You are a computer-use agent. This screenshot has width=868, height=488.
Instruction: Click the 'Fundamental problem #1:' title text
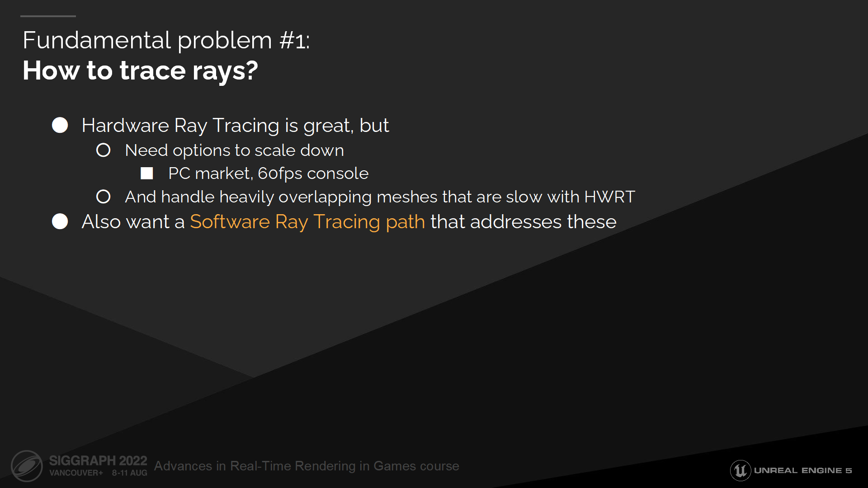(166, 40)
